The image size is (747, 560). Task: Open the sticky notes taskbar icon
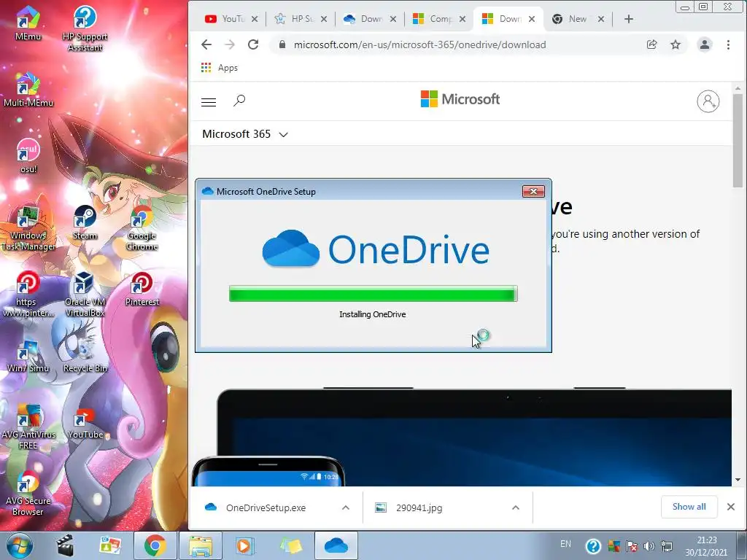point(290,545)
